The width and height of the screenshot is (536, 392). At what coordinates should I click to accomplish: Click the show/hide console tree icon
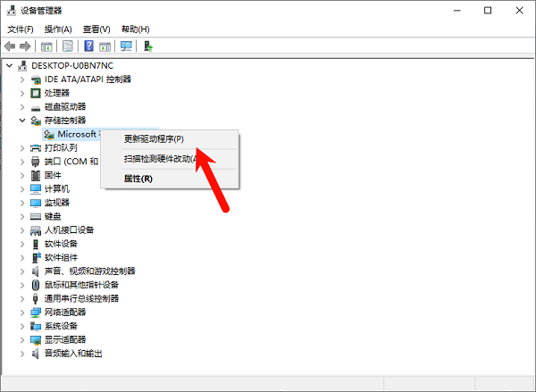click(x=46, y=46)
